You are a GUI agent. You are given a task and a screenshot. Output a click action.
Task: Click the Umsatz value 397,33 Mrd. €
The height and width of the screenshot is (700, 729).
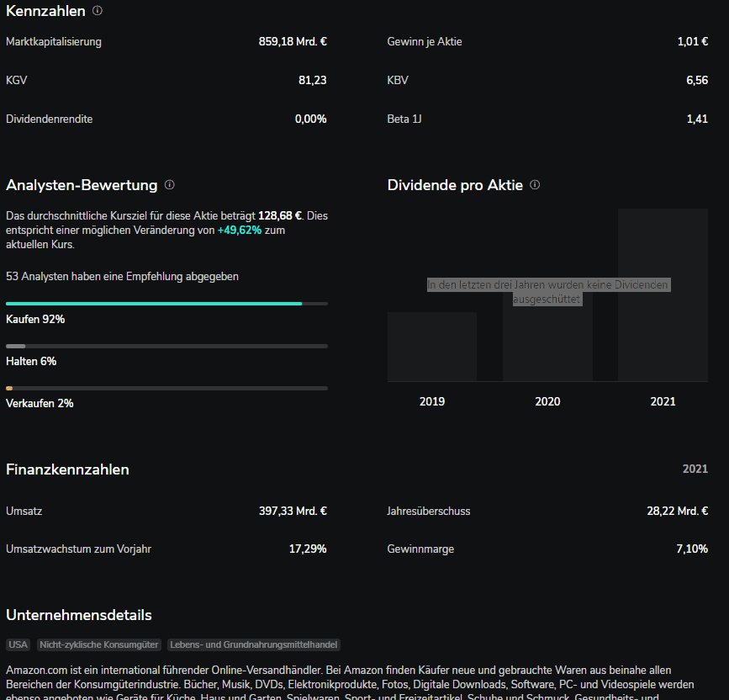pyautogui.click(x=293, y=512)
